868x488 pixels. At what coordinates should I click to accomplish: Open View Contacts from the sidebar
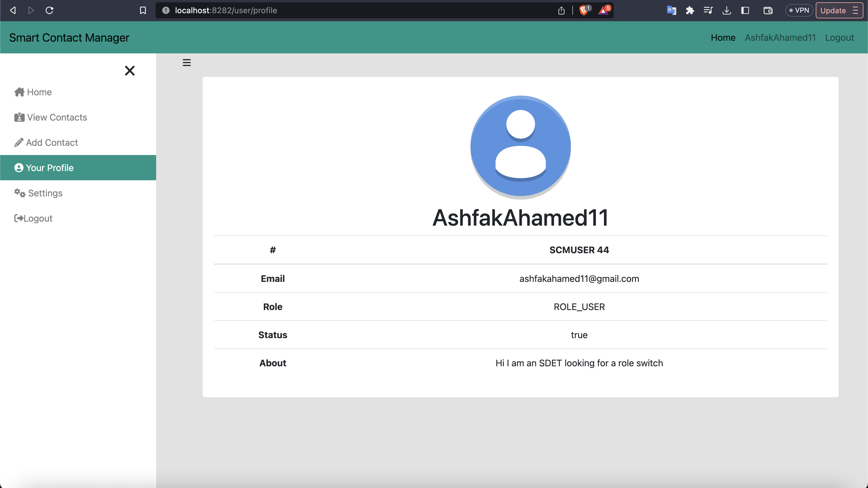tap(57, 117)
